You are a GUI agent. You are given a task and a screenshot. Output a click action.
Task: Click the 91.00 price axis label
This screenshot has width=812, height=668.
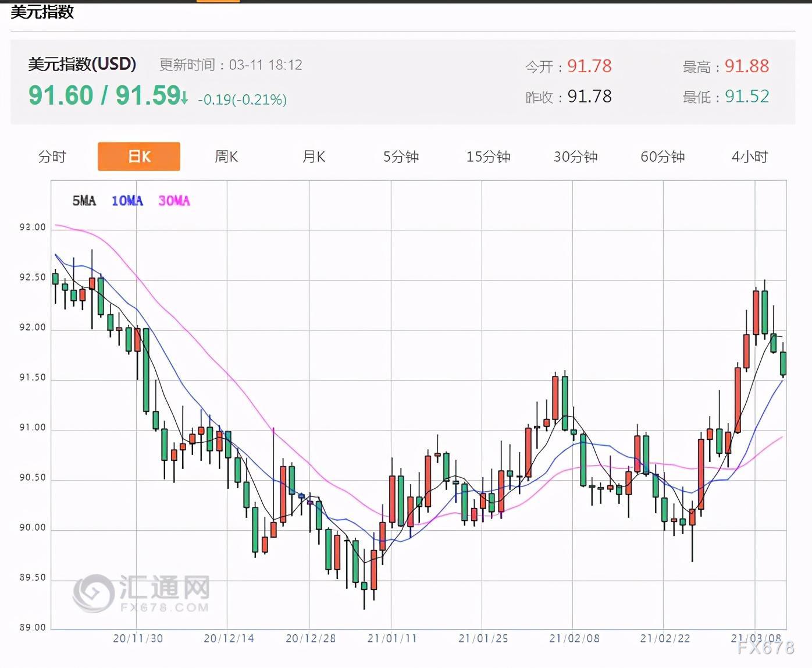pos(33,427)
